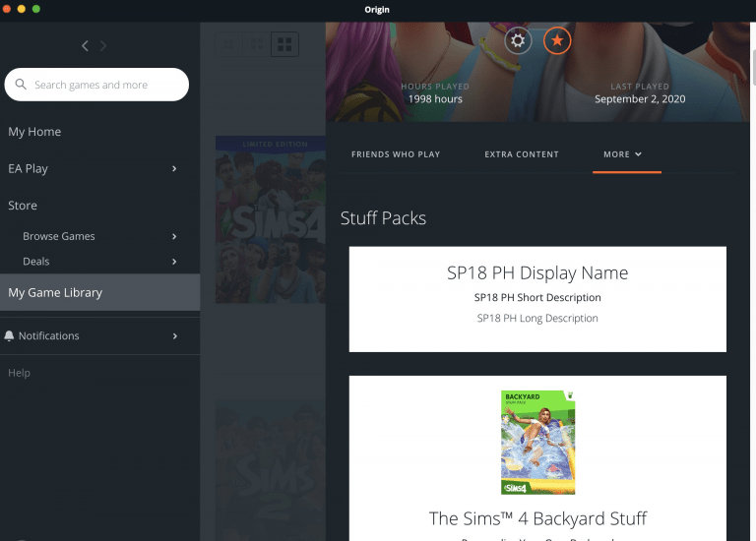Click the Notifications bell icon

click(x=10, y=335)
